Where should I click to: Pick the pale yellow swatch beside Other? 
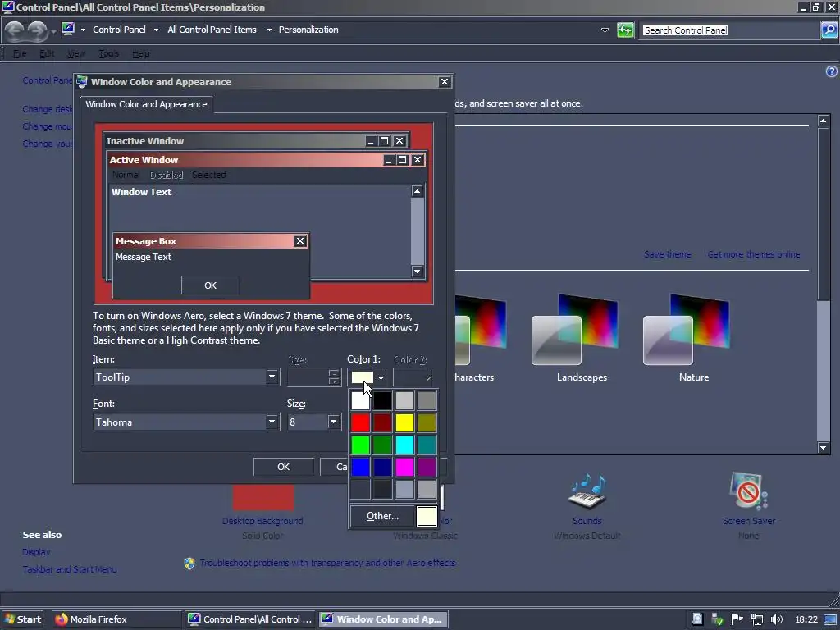427,517
